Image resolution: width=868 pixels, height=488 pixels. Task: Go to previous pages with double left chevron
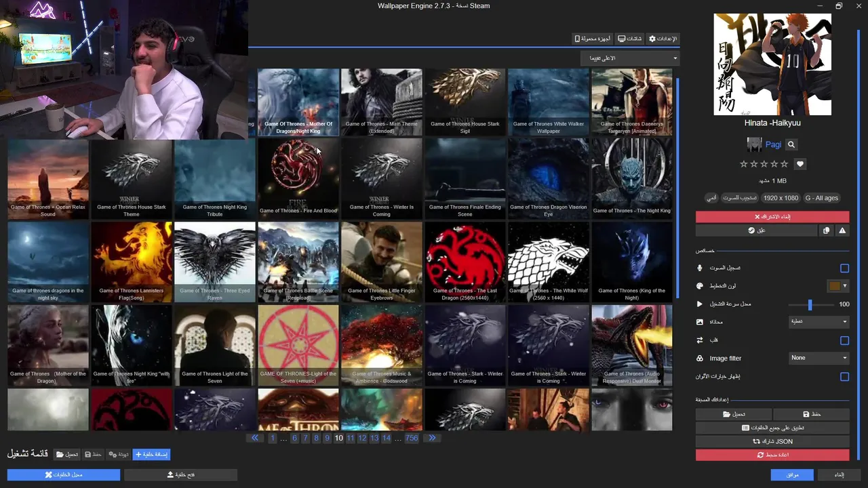click(x=255, y=438)
